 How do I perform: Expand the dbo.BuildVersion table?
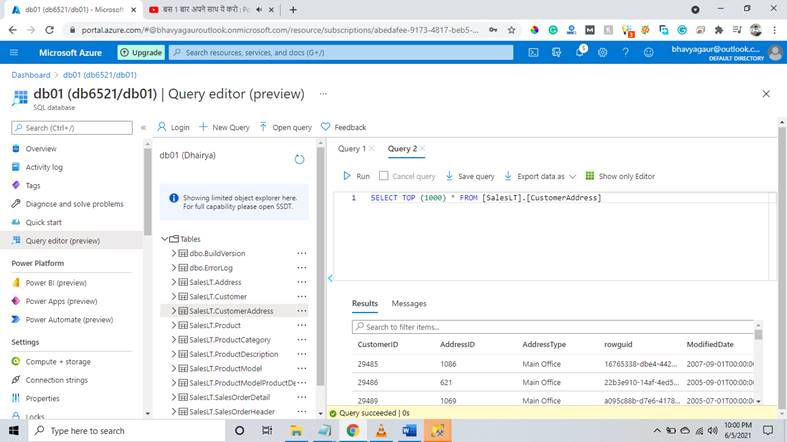click(x=174, y=253)
